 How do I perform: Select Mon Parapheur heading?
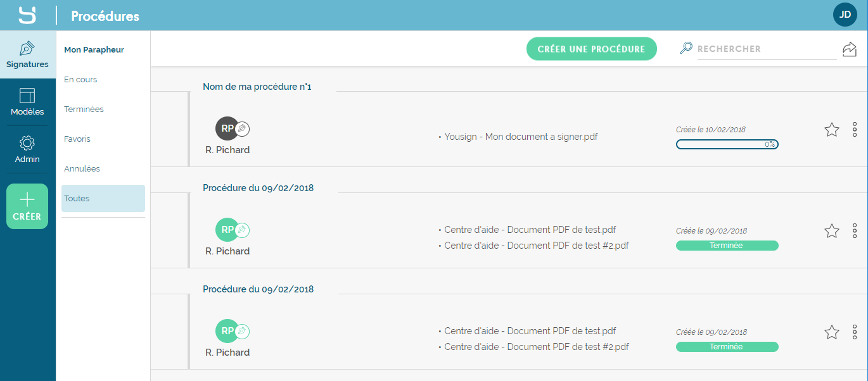(94, 49)
